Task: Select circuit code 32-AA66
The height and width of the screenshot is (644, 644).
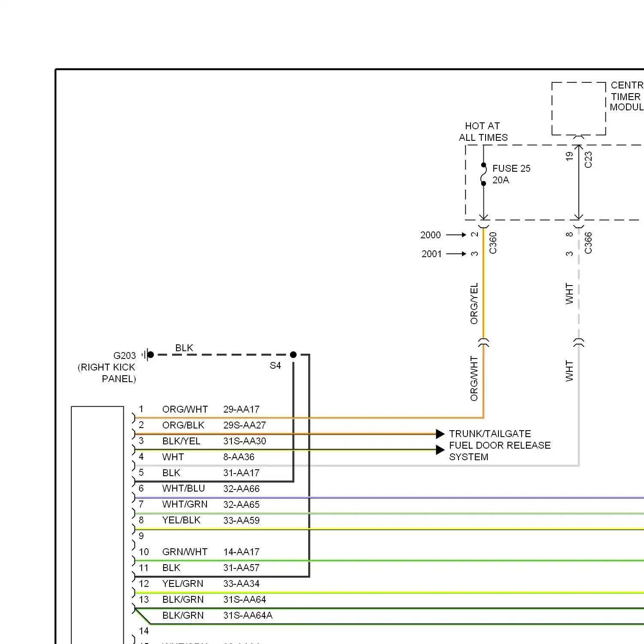Action: point(241,489)
